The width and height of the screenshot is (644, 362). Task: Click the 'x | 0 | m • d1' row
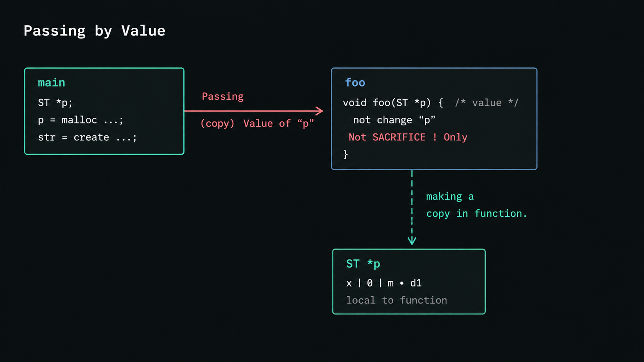click(384, 283)
